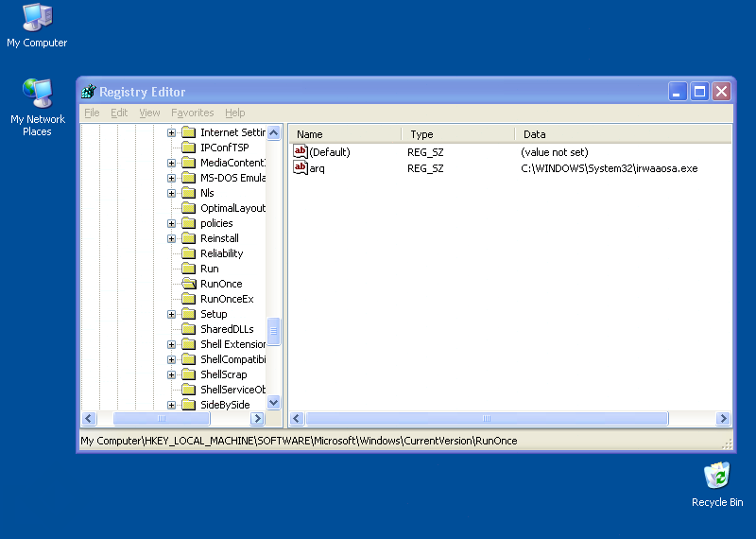Screen dimensions: 756x539
Task: Click the MS-DOS Emulation folder icon
Action: pyautogui.click(x=188, y=178)
